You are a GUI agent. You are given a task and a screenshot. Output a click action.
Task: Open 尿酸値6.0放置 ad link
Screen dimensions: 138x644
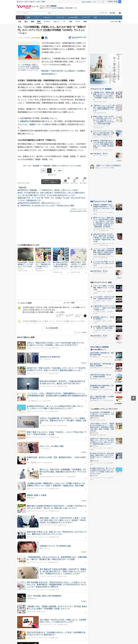36,495
